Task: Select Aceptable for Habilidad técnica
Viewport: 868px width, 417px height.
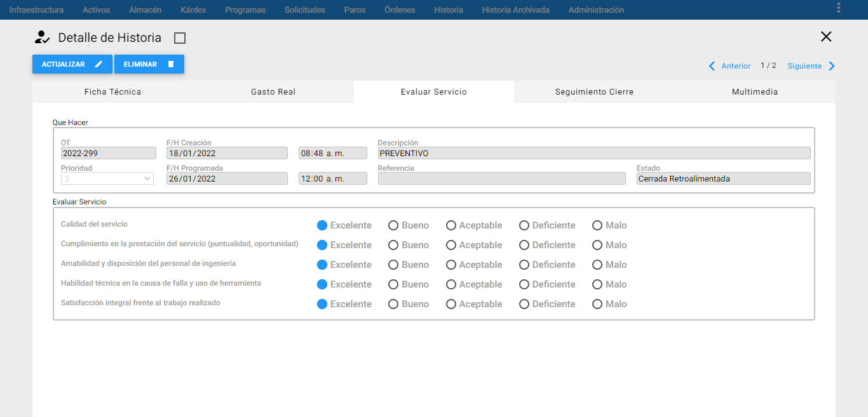Action: (451, 284)
